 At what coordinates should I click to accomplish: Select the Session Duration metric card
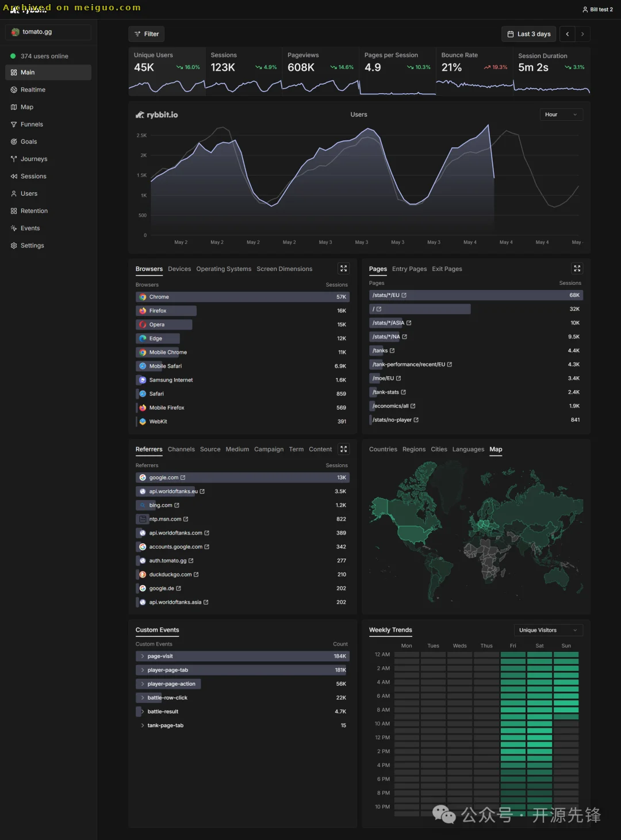tap(551, 70)
